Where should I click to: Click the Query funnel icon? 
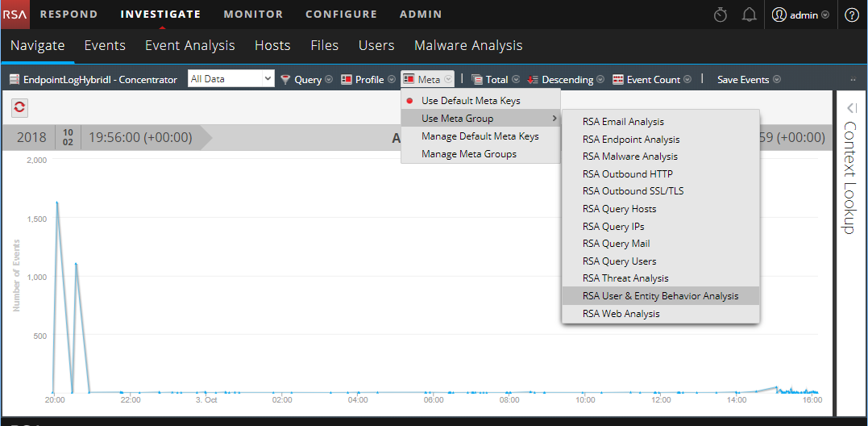click(285, 80)
